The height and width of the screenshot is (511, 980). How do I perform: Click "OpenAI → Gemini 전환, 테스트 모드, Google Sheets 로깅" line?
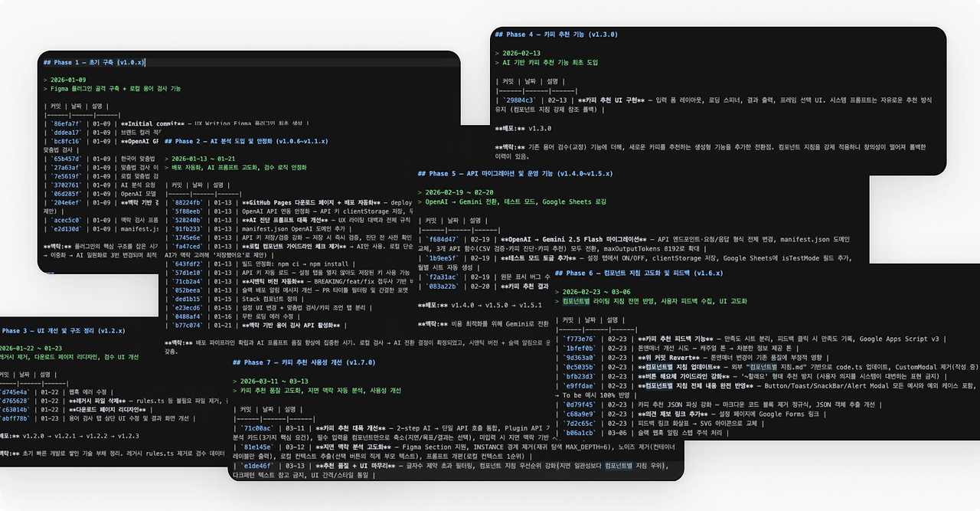pyautogui.click(x=515, y=201)
